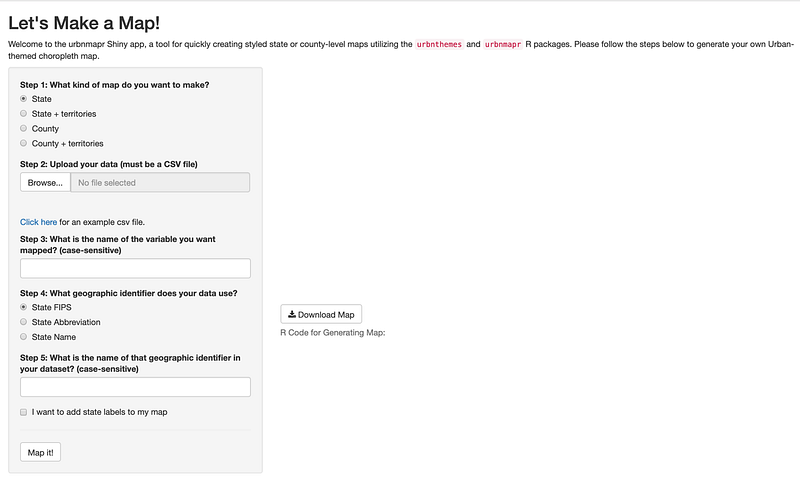Click the R Code for Generating Map label
Image resolution: width=800 pixels, height=484 pixels.
333,333
